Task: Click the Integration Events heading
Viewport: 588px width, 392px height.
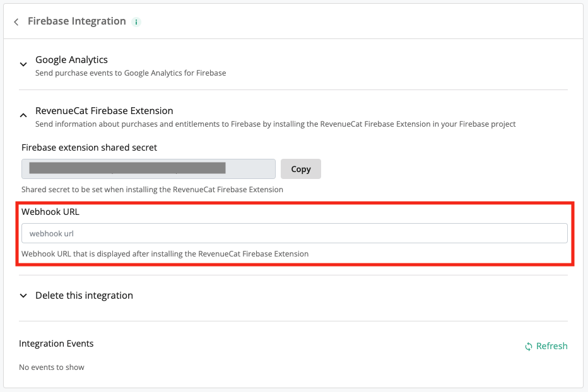Action: point(56,343)
